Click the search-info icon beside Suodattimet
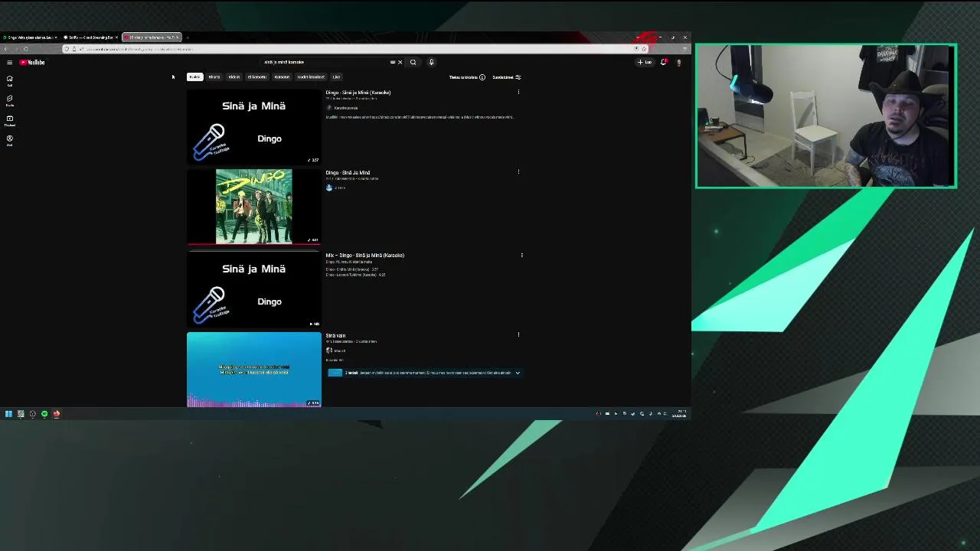Viewport: 980px width, 551px height. pos(482,77)
